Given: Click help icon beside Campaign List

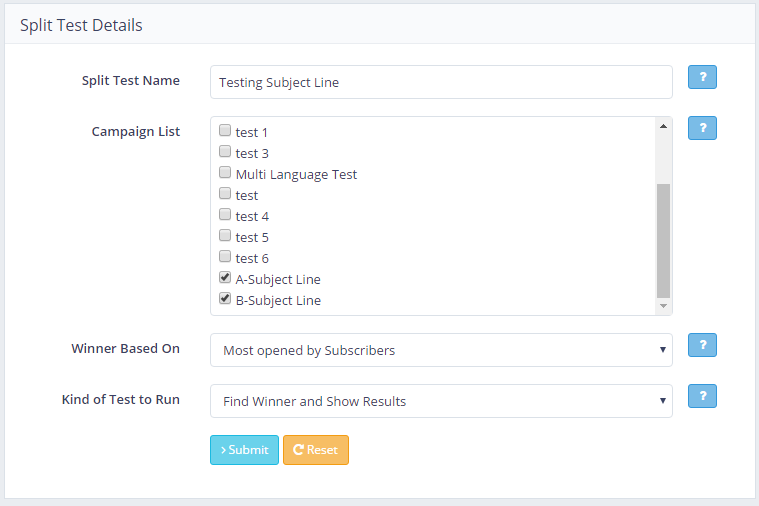Looking at the screenshot, I should click(x=702, y=128).
